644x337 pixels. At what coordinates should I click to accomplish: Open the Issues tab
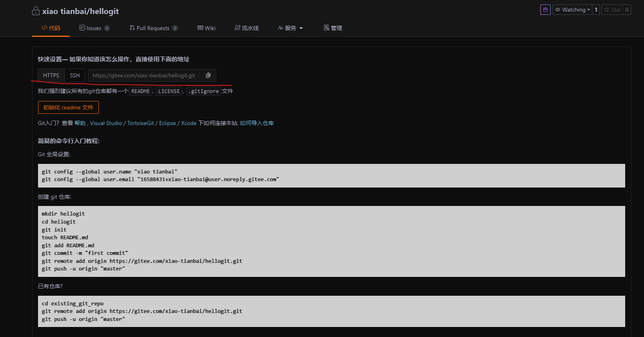[95, 28]
